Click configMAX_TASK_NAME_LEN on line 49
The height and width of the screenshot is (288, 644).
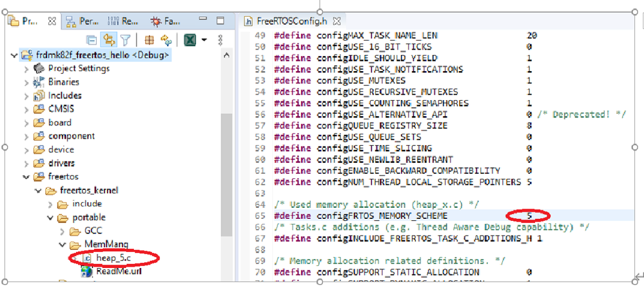[377, 36]
